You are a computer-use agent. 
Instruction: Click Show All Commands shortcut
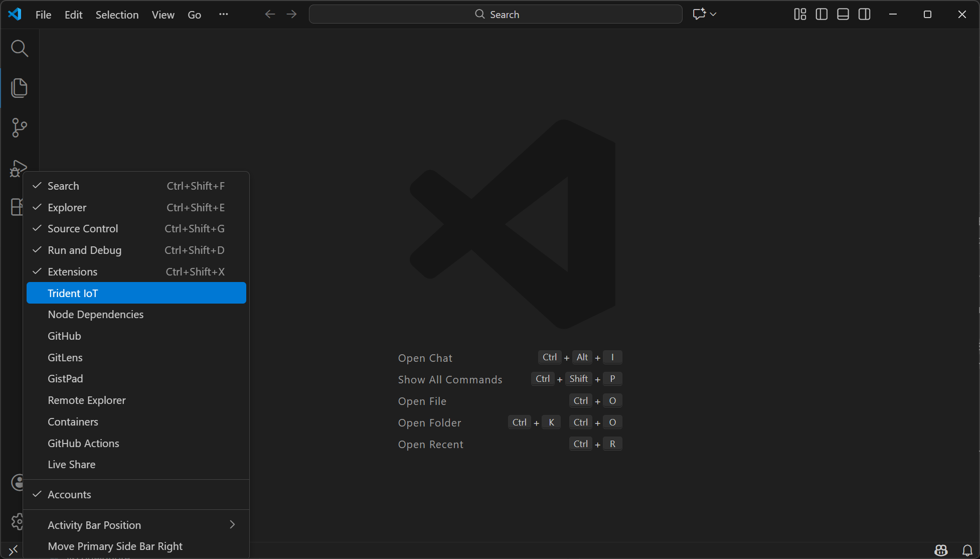450,379
